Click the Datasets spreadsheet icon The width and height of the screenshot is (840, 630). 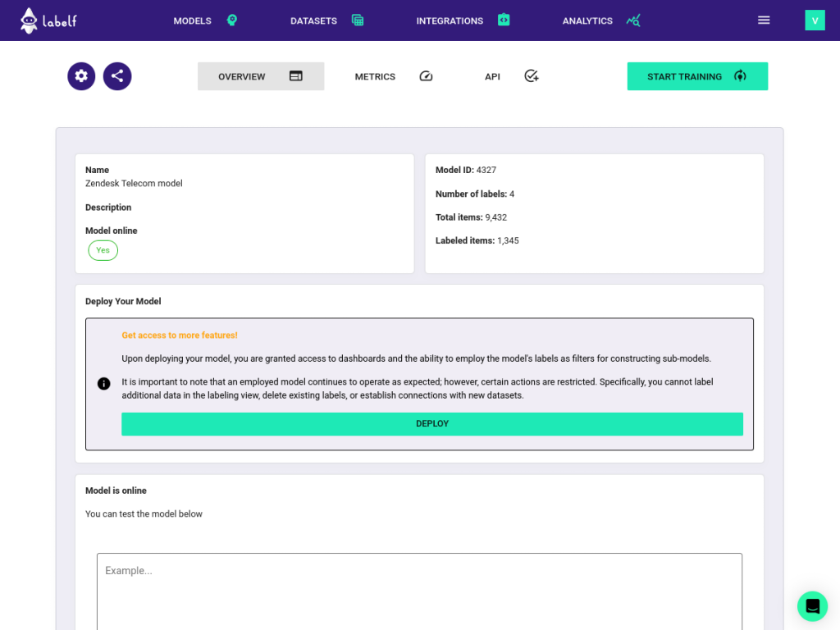point(357,19)
